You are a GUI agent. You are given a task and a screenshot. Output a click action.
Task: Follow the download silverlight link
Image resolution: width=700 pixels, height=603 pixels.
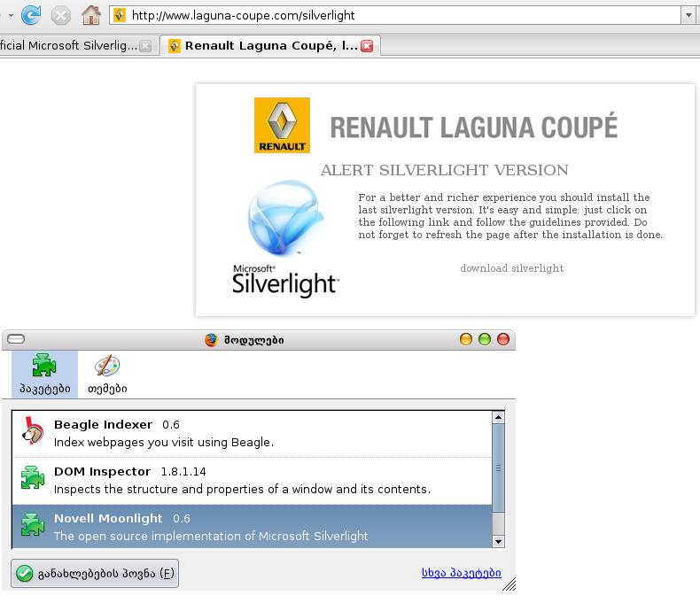tap(511, 268)
